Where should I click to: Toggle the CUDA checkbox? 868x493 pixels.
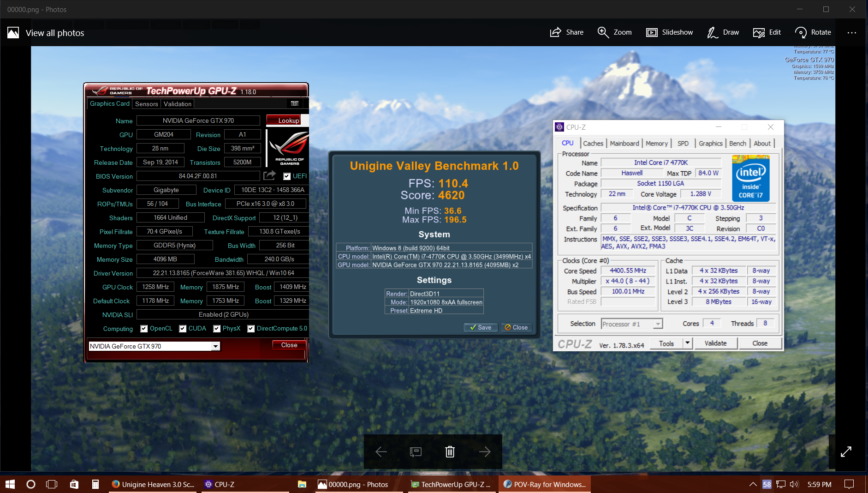[x=183, y=329]
